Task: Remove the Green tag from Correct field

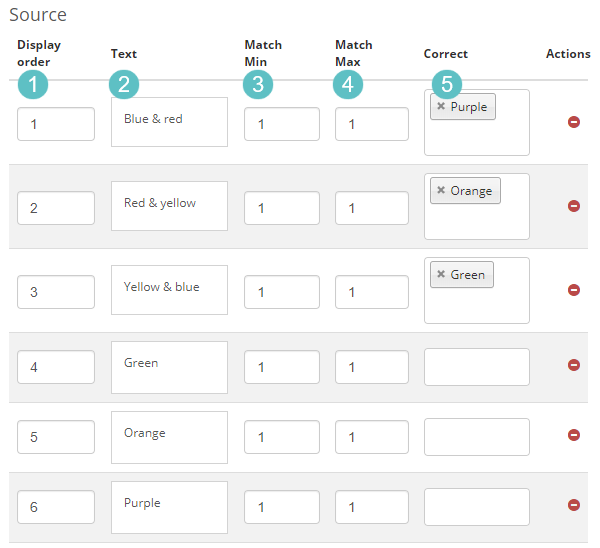Action: click(441, 274)
